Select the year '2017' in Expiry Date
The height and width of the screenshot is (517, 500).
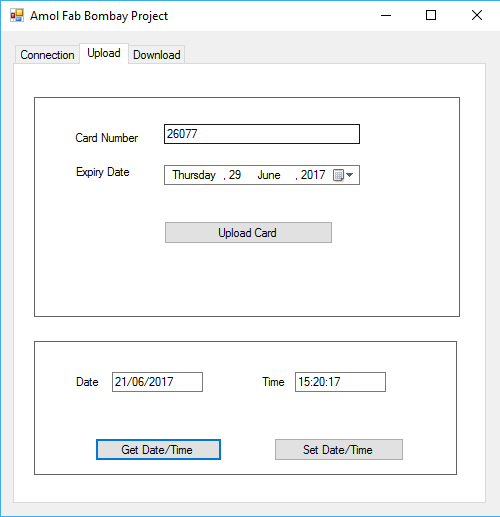click(x=313, y=175)
